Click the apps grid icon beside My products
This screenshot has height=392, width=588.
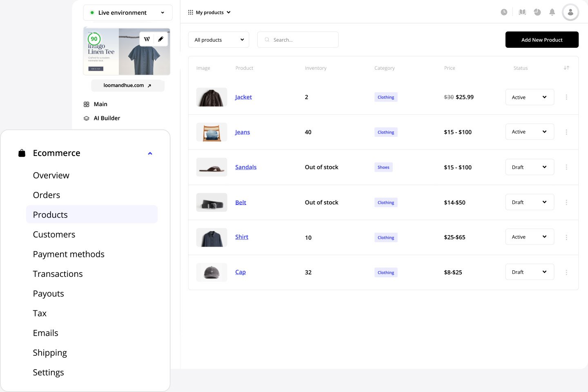pyautogui.click(x=190, y=12)
